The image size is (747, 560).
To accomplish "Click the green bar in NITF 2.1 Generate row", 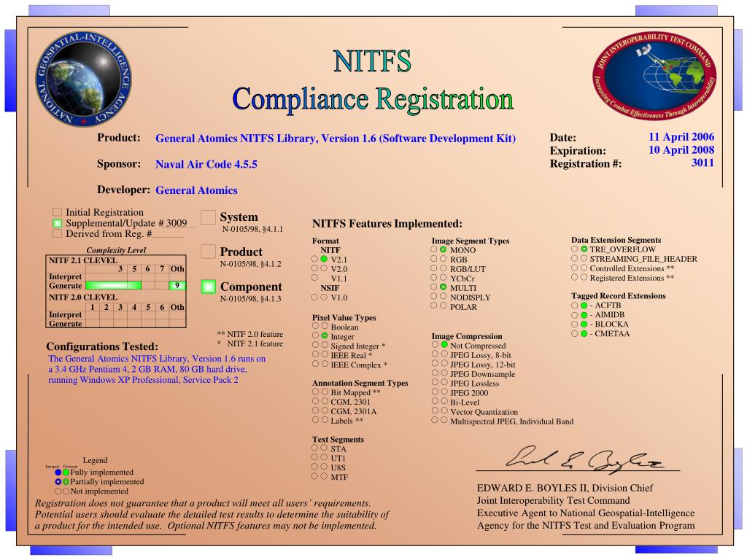I will tap(113, 285).
